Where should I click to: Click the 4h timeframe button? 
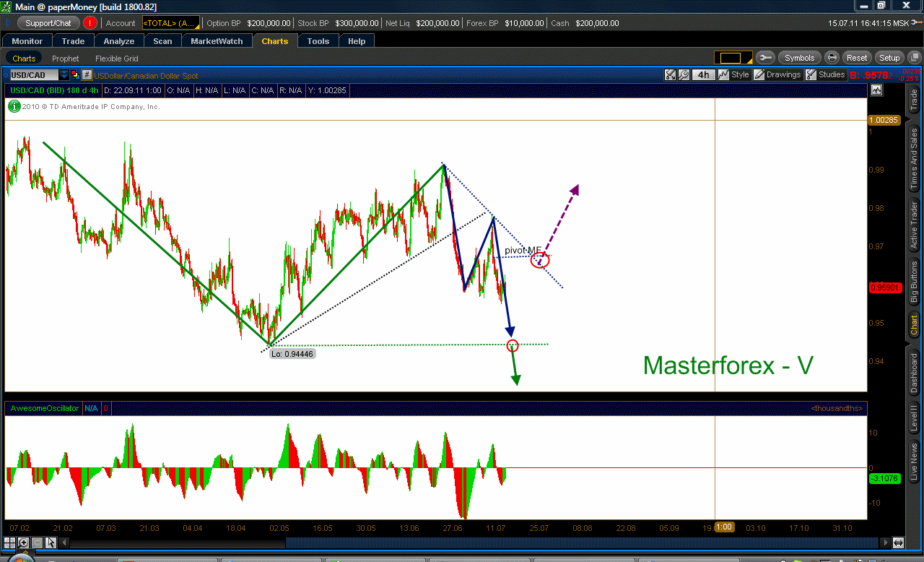703,74
